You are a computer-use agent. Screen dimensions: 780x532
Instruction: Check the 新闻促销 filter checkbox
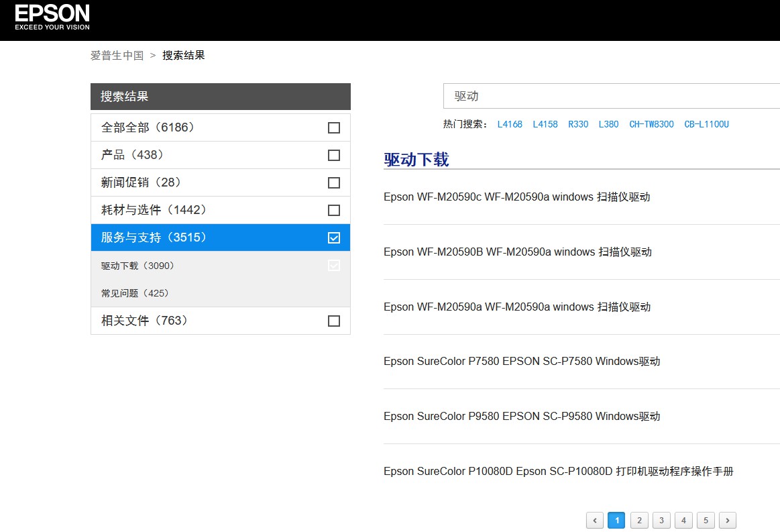click(333, 182)
